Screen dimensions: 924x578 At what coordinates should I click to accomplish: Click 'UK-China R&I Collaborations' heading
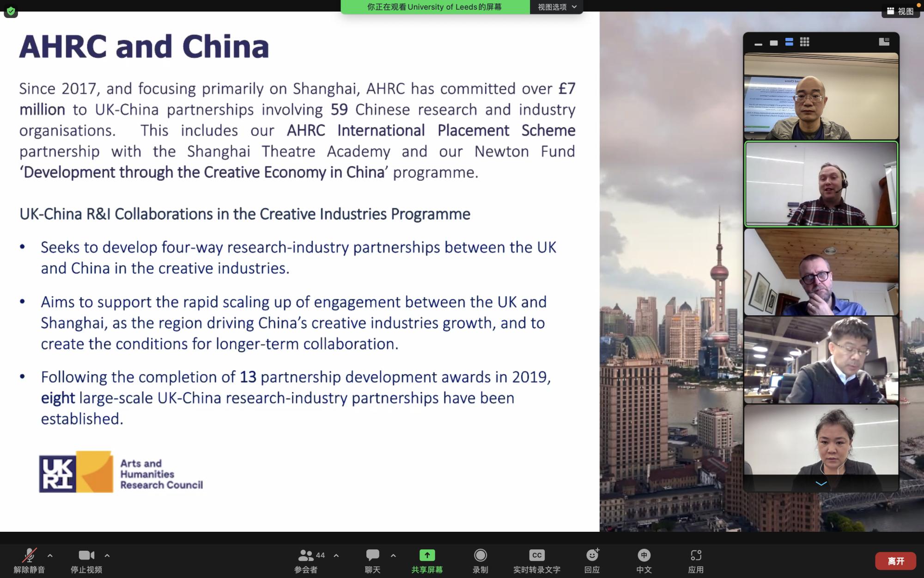245,214
